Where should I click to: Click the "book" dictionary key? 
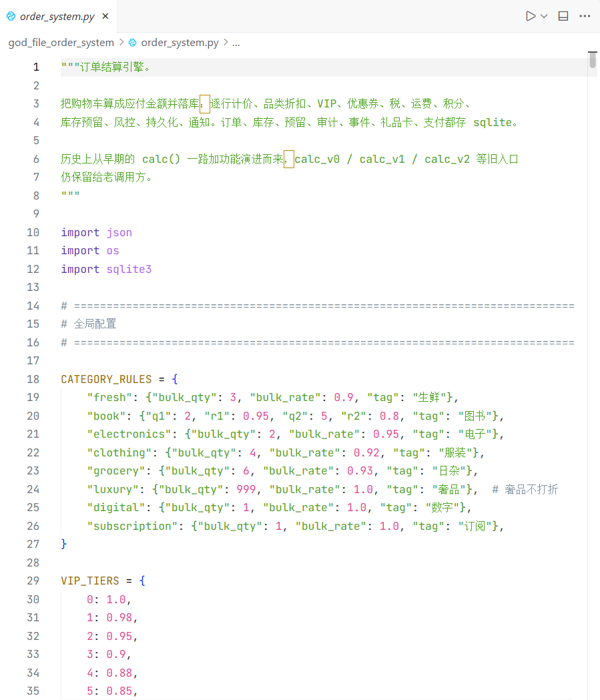point(106,416)
